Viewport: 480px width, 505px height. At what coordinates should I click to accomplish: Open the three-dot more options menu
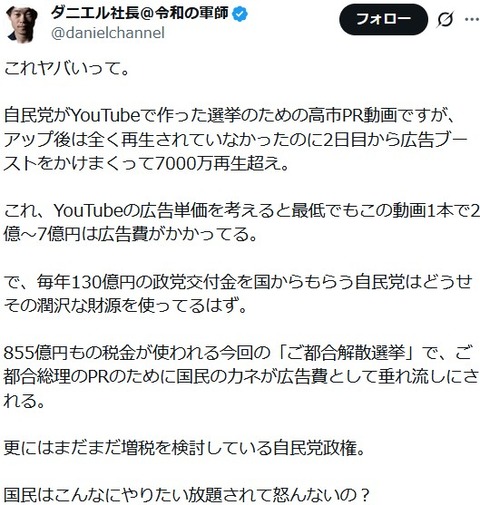coord(472,19)
